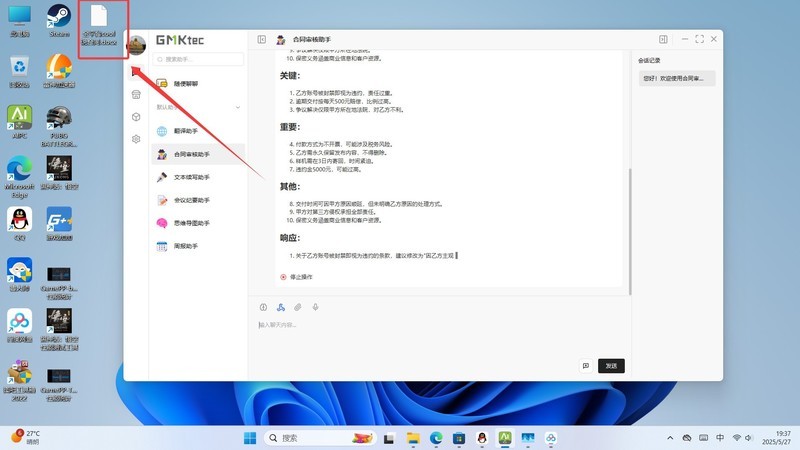
Task: Select the 文本续写助手 text continuation assistant
Action: 198,177
